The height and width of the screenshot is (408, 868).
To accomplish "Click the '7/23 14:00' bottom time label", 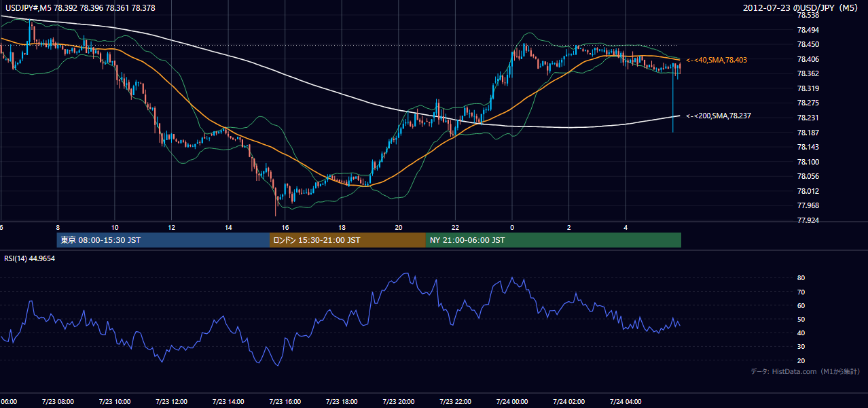I will (x=228, y=401).
